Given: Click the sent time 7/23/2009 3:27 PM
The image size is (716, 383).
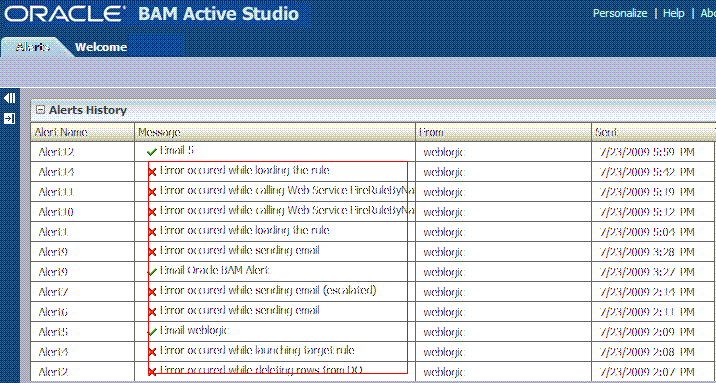Looking at the screenshot, I should pyautogui.click(x=646, y=272).
